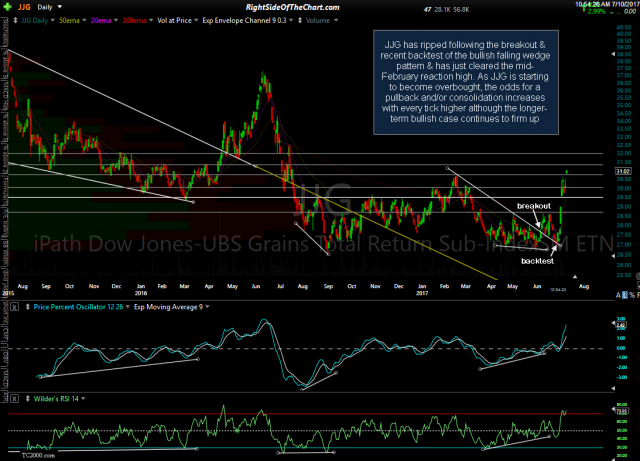Screen dimensions: 640x461
Task: Click the 31.02 current price label
Action: coord(623,171)
